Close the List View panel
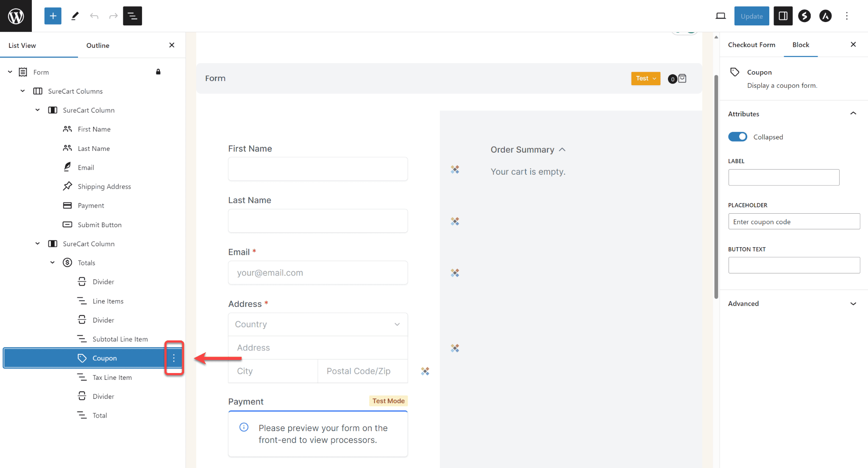Viewport: 868px width, 468px height. coord(172,45)
